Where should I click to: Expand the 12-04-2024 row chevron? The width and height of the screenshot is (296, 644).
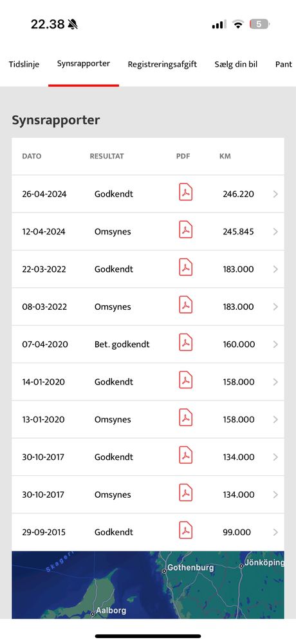pos(275,232)
